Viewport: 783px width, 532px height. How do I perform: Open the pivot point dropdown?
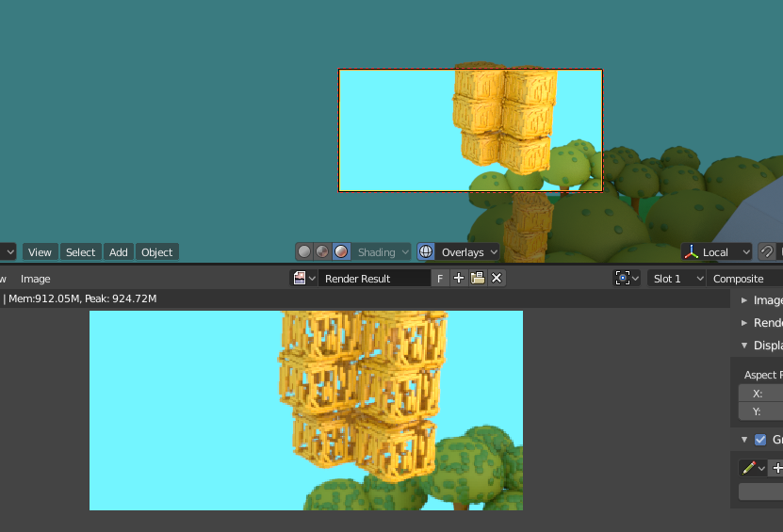tap(627, 278)
